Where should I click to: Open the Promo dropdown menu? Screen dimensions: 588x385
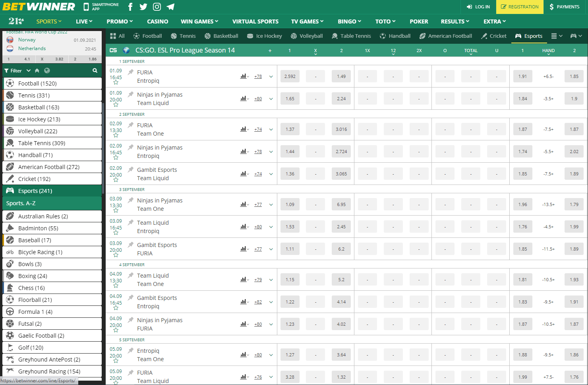[x=120, y=21]
